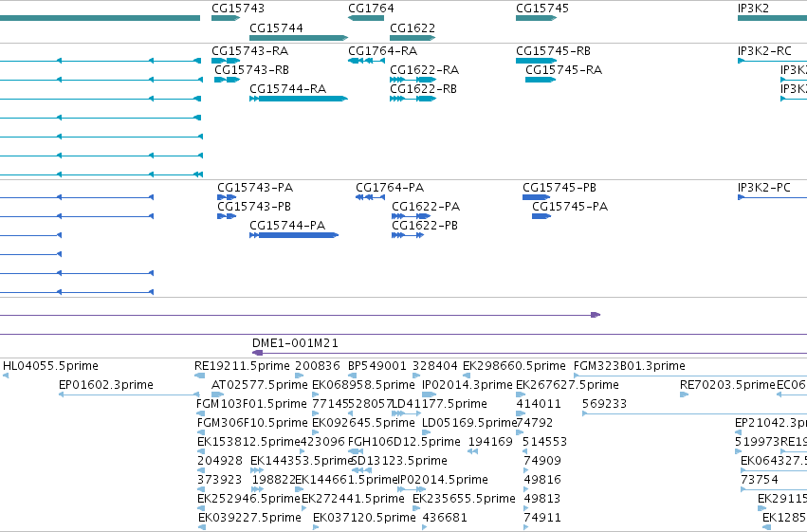
Task: Click transcript IP3K2-RC label
Action: click(x=764, y=51)
